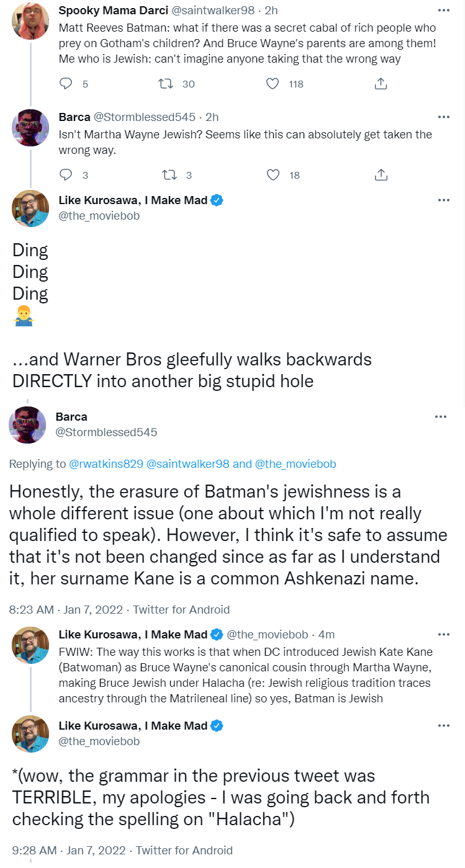
Task: Open the @the_moviebob mention in replying-to line
Action: [295, 463]
